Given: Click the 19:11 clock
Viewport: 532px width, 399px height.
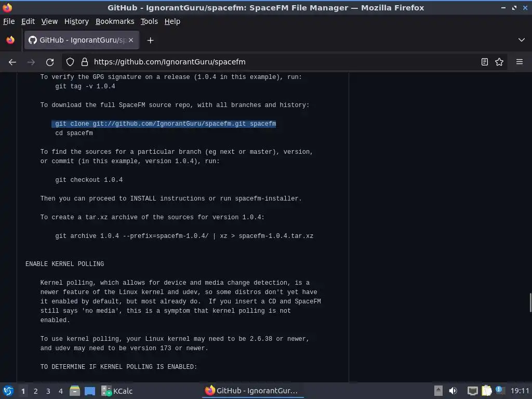Looking at the screenshot, I should click(520, 391).
